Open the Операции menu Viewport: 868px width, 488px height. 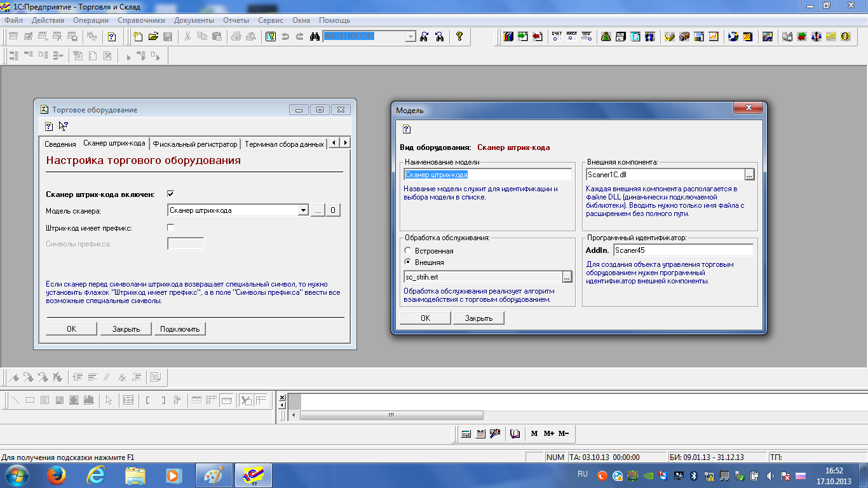click(91, 20)
